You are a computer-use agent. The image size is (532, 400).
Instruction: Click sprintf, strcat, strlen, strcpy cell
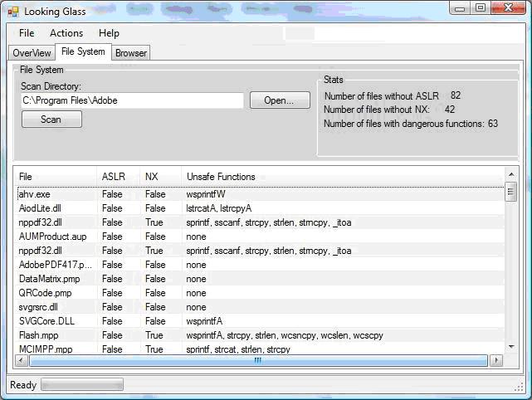click(x=238, y=349)
